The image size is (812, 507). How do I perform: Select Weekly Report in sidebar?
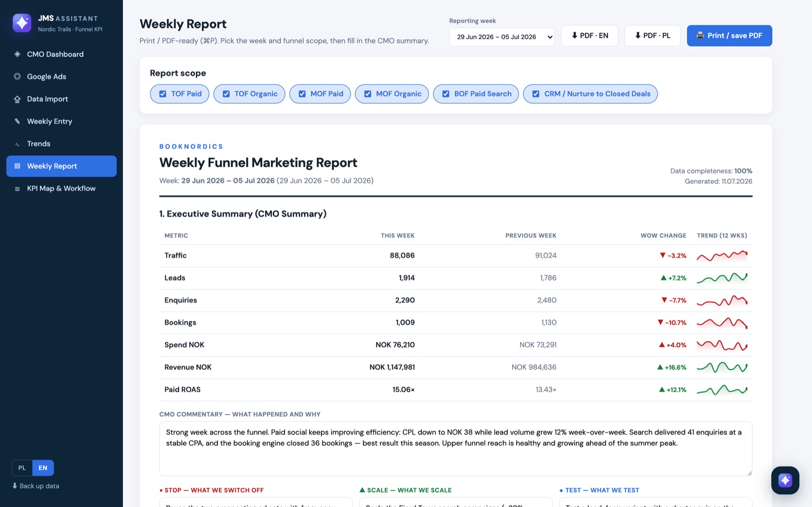pos(61,166)
